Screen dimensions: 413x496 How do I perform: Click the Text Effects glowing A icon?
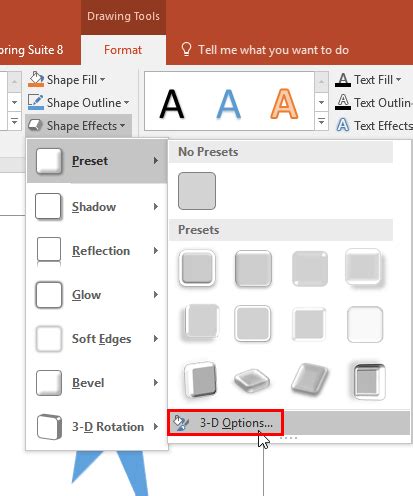point(343,126)
